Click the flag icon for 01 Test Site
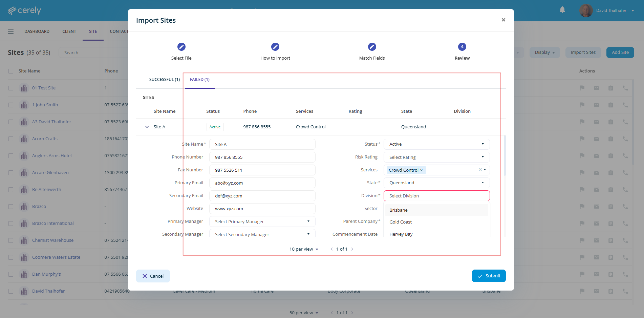This screenshot has width=644, height=318. click(582, 88)
